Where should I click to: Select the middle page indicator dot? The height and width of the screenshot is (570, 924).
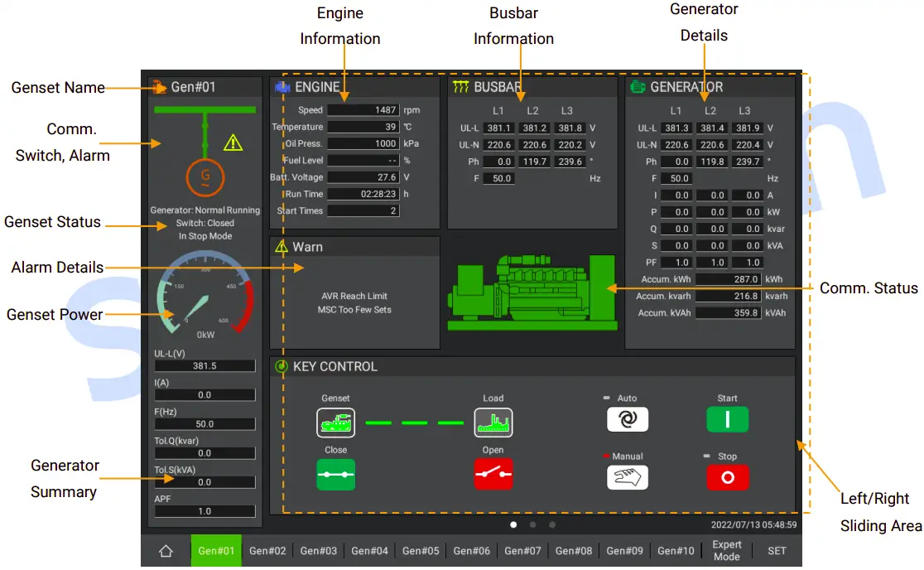[x=532, y=524]
